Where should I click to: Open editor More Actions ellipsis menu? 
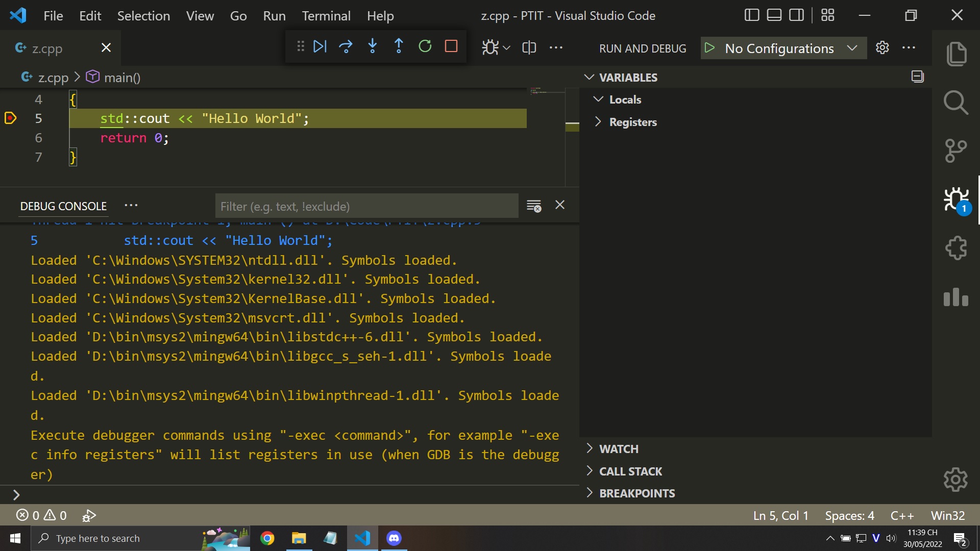coord(556,48)
